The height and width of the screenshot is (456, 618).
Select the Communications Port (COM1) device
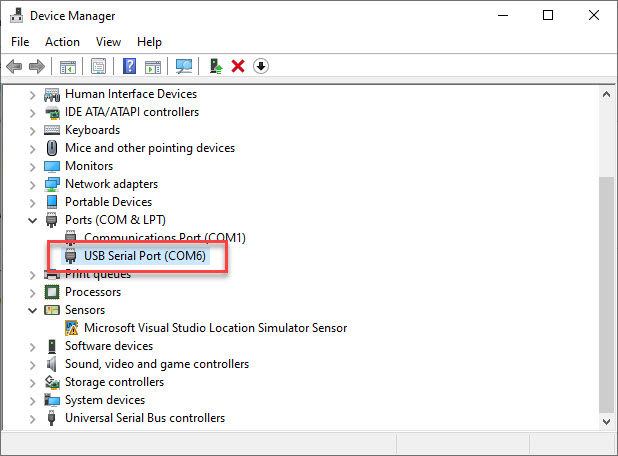tap(165, 237)
